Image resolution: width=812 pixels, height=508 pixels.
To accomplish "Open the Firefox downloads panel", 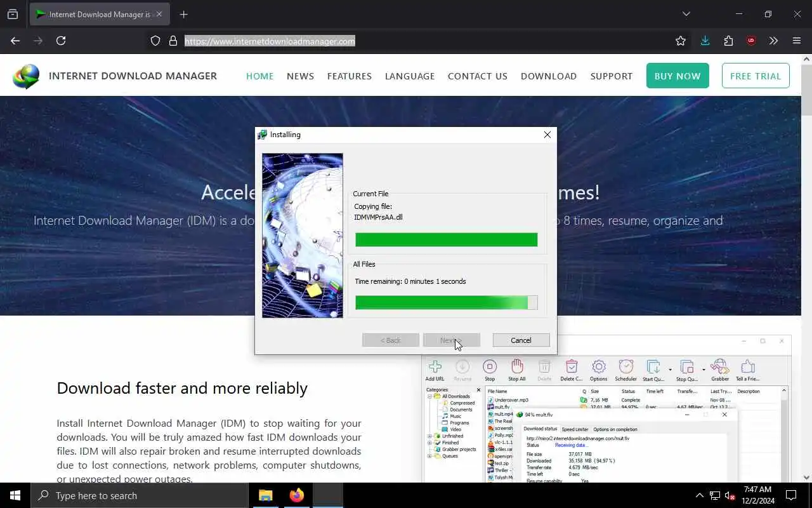I will click(705, 41).
